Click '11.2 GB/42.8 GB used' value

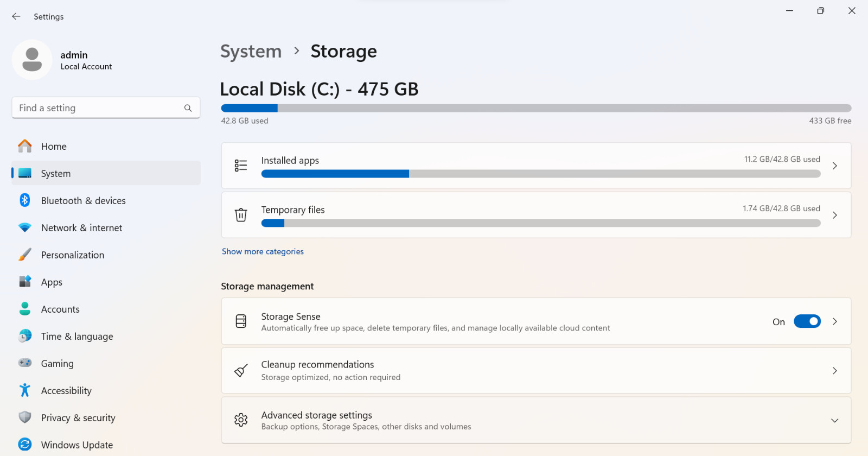pos(782,159)
